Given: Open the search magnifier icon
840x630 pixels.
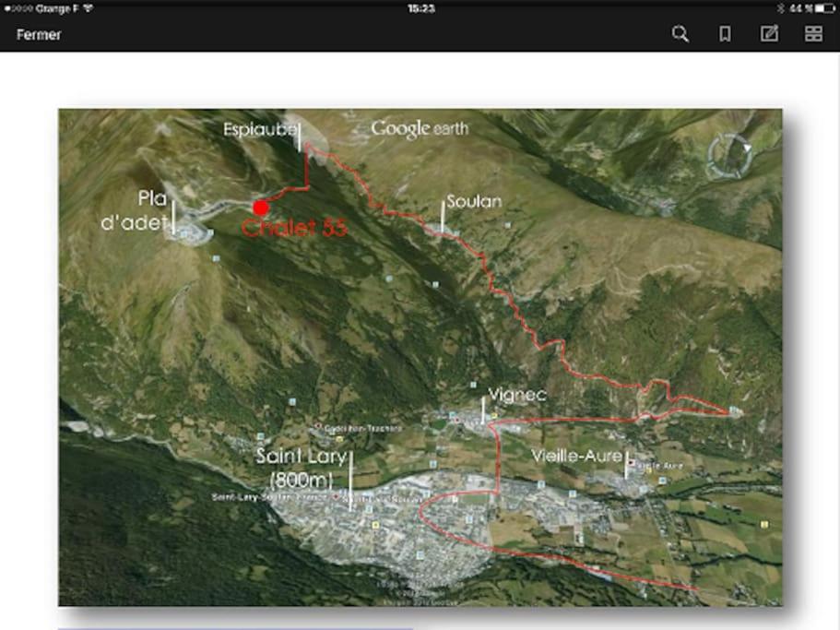Looking at the screenshot, I should (x=680, y=34).
